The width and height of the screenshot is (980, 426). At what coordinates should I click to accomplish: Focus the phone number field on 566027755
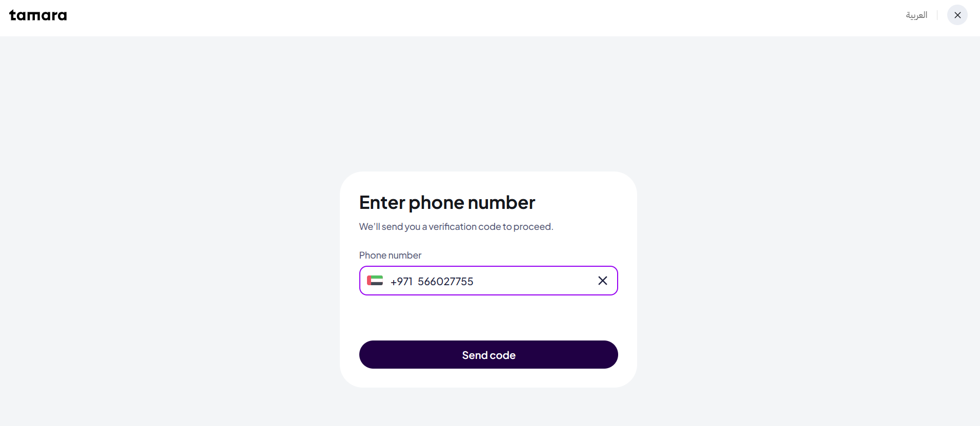[445, 282]
